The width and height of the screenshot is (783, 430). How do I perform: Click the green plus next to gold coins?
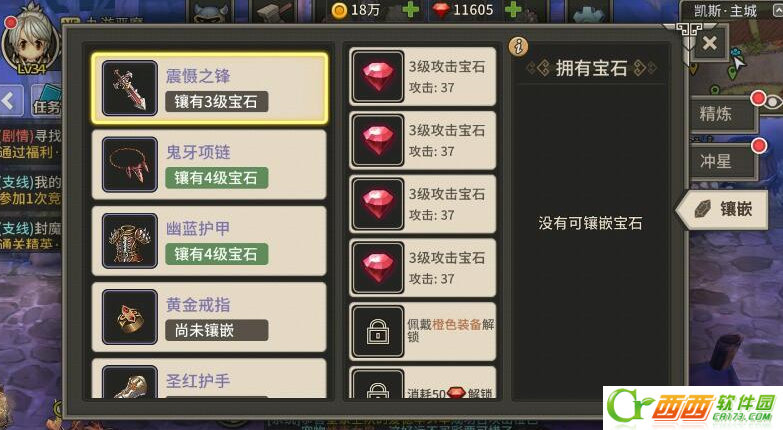pos(410,9)
